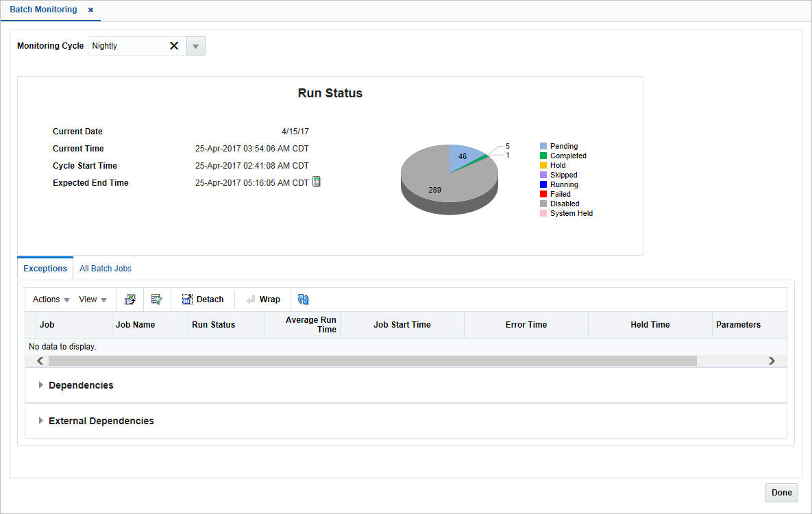Close the Batch Monitoring tab
This screenshot has height=514, width=812.
pyautogui.click(x=90, y=10)
